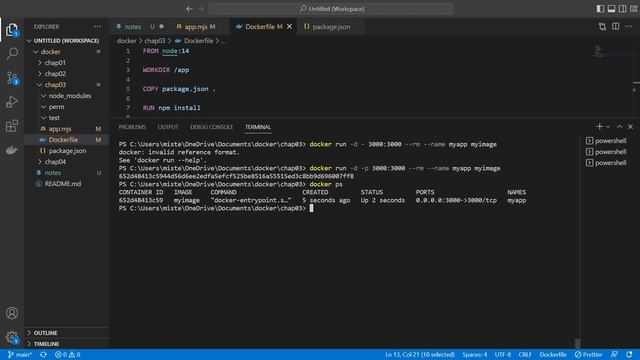Click the Prettier status bar item
This screenshot has height=360, width=640.
pos(589,354)
